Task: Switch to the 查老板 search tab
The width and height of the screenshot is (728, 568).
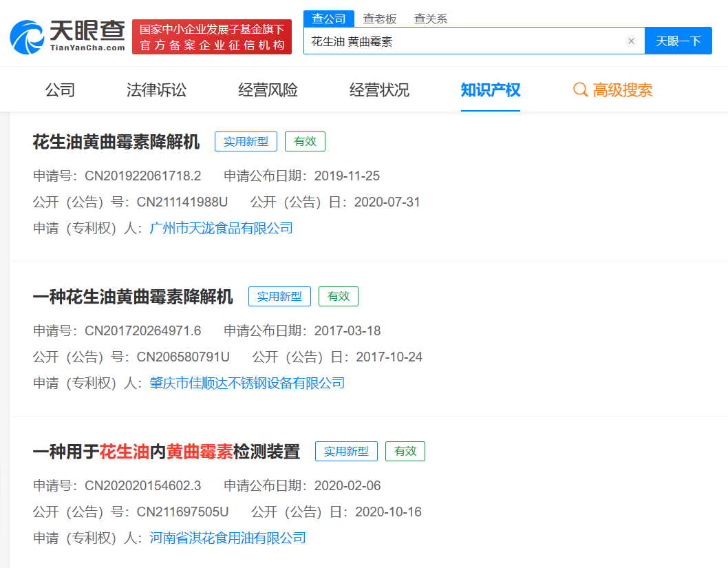Action: 380,19
